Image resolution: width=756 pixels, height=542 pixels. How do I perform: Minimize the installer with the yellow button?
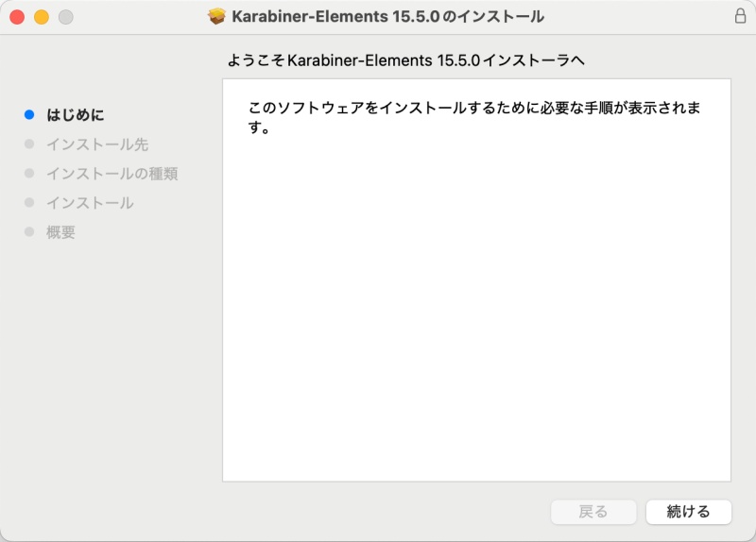[x=42, y=17]
